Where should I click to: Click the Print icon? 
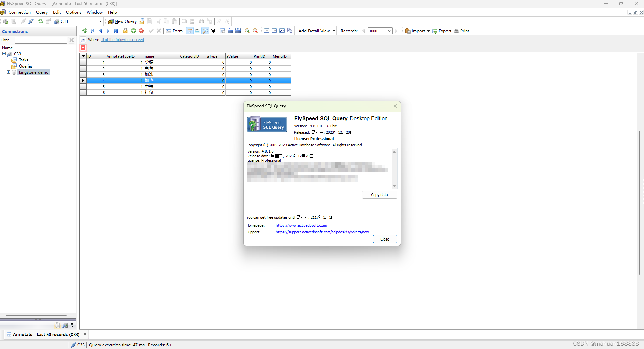tap(457, 31)
